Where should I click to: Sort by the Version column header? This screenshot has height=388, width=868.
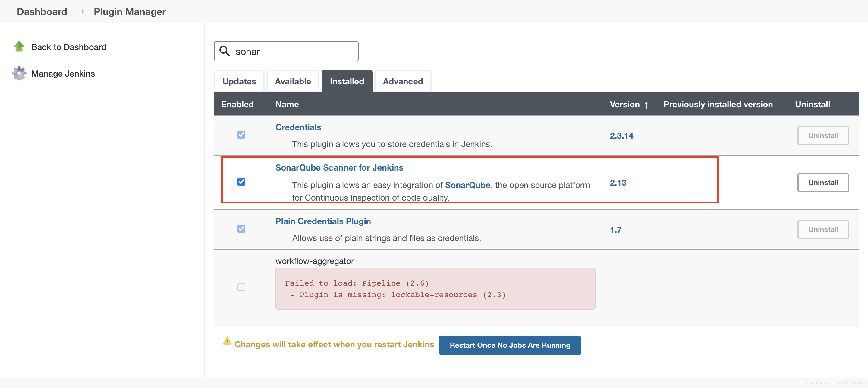pos(624,105)
